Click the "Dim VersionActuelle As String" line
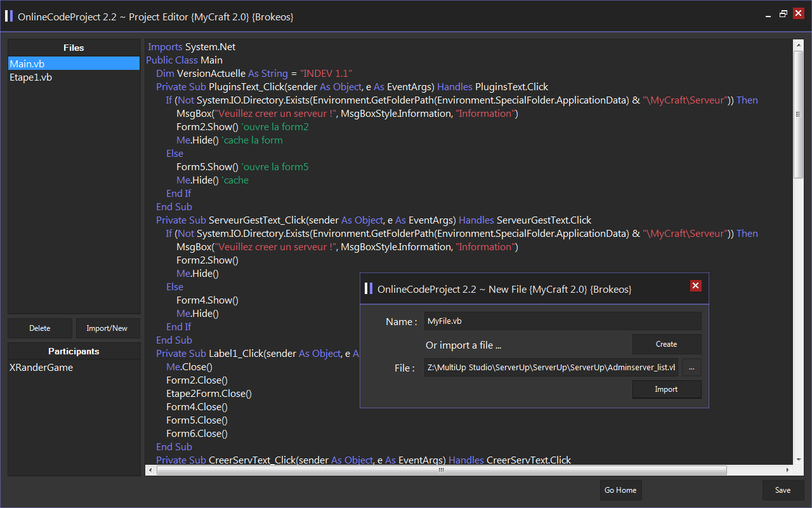The width and height of the screenshot is (812, 508). point(254,73)
